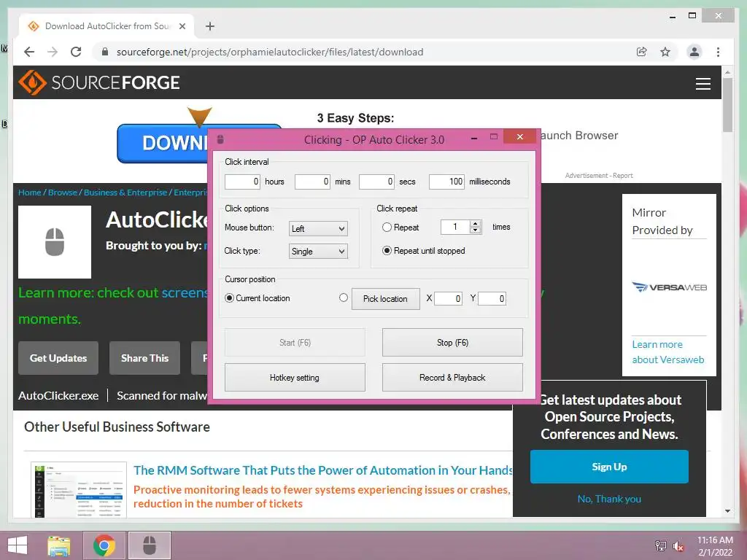This screenshot has width=747, height=560.
Task: Select Repeat until stopped option
Action: click(x=387, y=251)
